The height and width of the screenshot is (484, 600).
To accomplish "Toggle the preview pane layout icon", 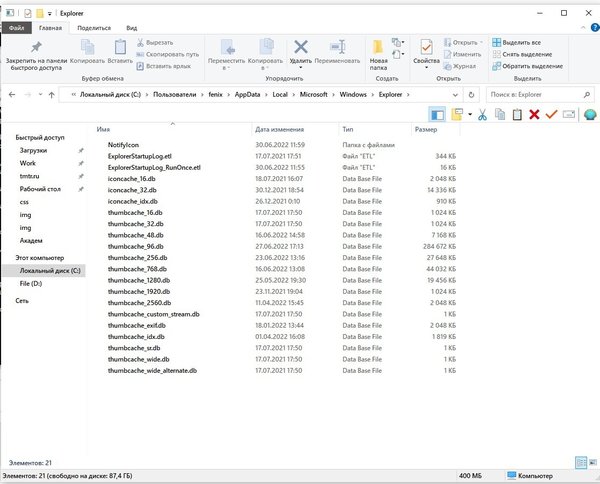I will 436,115.
